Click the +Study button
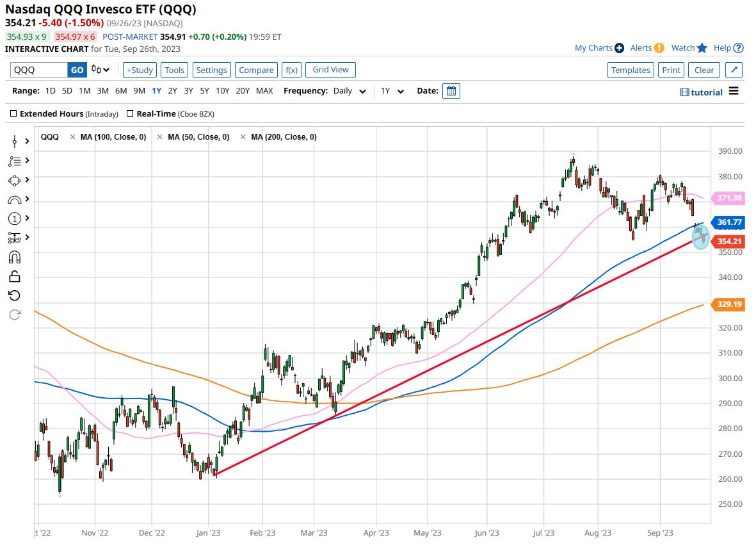This screenshot has width=756, height=549. point(140,70)
